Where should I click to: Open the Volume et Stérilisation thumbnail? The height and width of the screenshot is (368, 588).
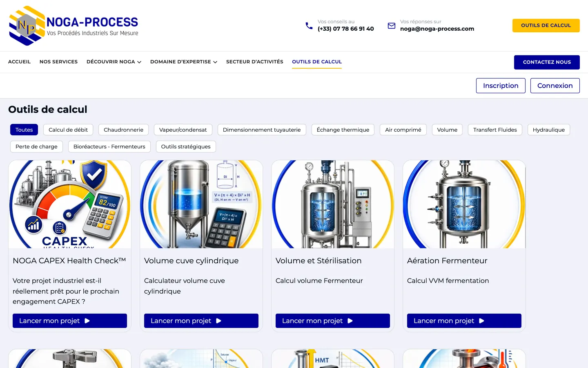tap(333, 204)
